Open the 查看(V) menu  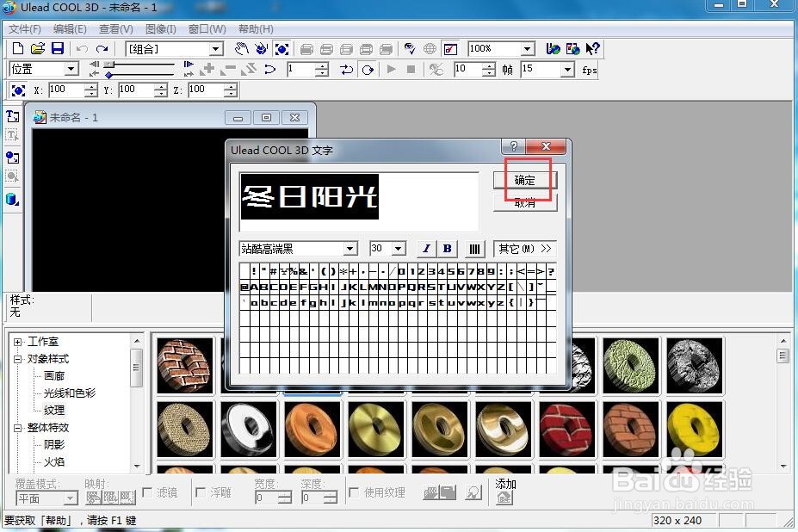(116, 29)
